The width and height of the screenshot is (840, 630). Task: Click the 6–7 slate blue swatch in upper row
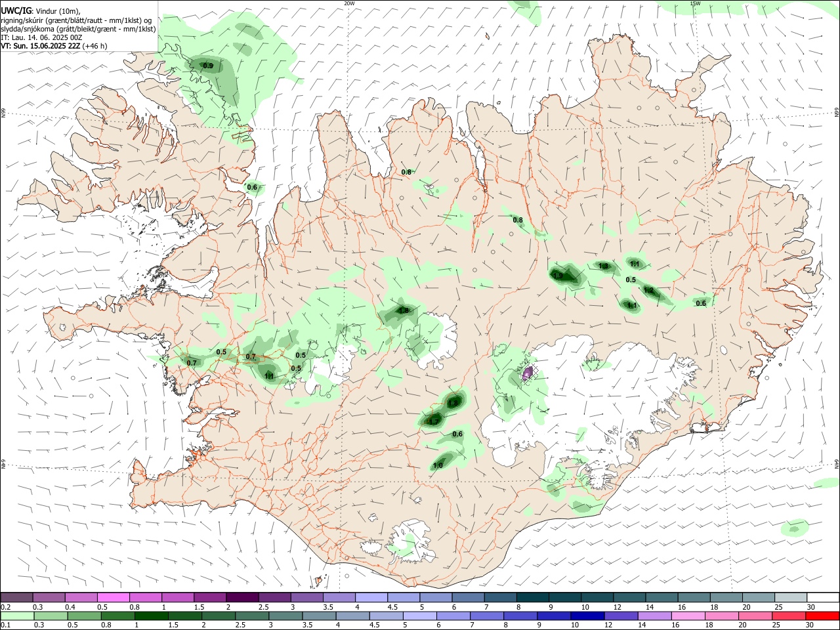click(x=468, y=597)
